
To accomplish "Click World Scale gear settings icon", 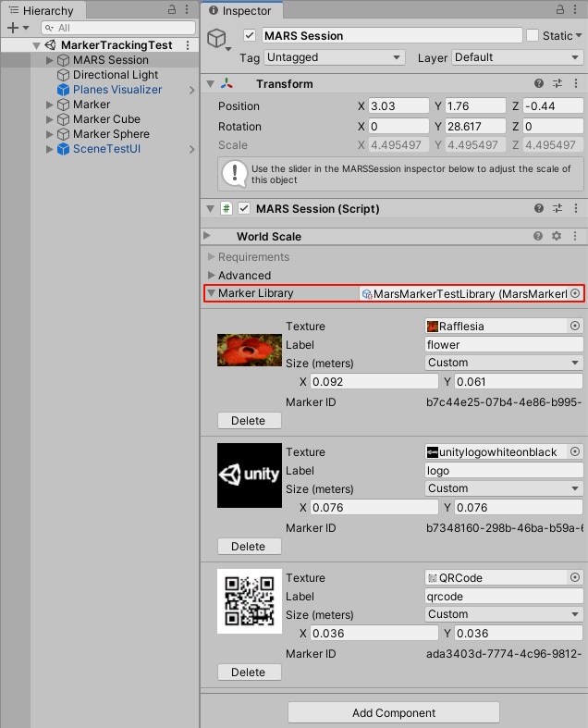I will 557,237.
